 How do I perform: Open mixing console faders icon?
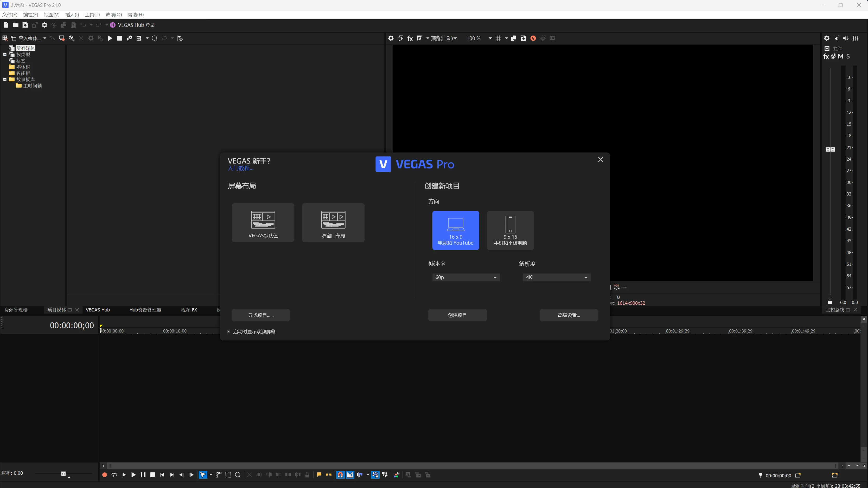pyautogui.click(x=856, y=38)
